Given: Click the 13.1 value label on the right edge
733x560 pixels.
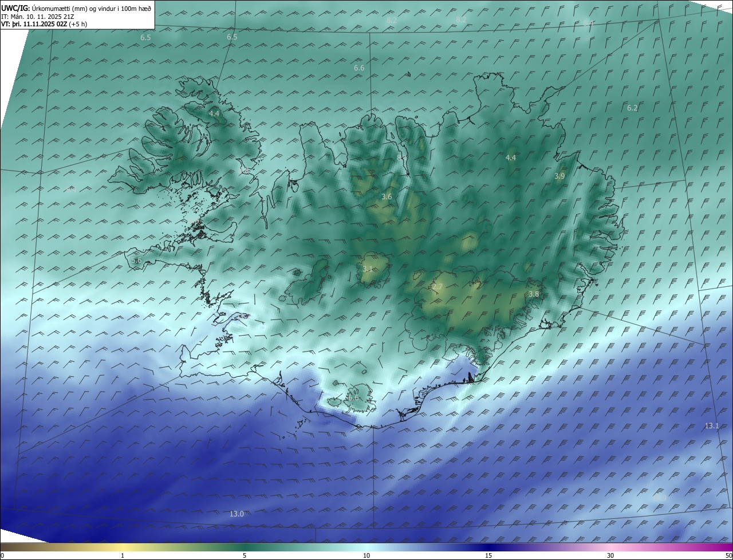Looking at the screenshot, I should click(711, 426).
